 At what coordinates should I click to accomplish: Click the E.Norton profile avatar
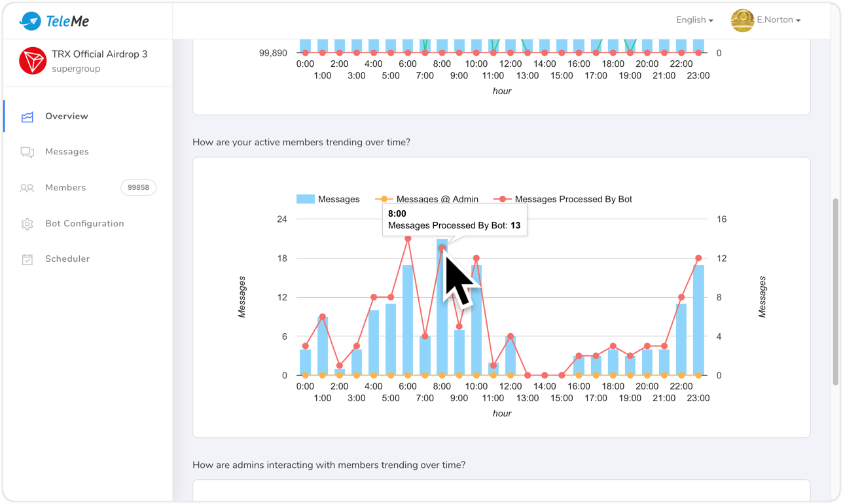click(742, 20)
